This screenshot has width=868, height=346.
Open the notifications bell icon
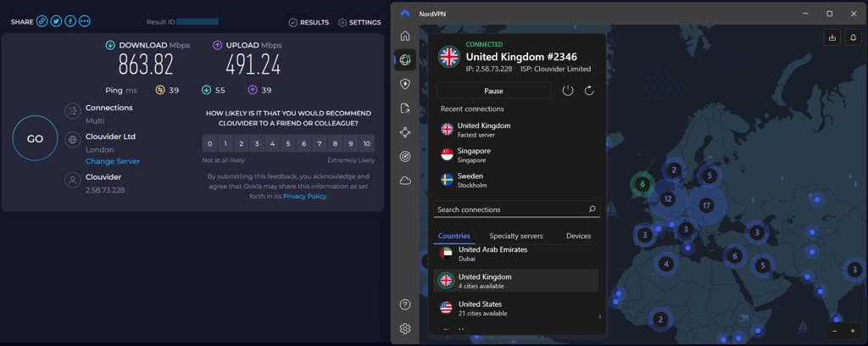[x=853, y=37]
